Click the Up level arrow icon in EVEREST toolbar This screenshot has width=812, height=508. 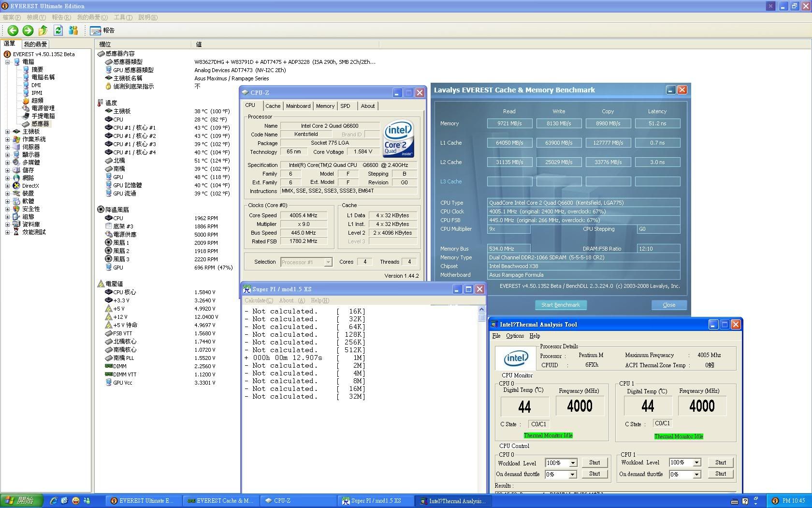(x=43, y=30)
